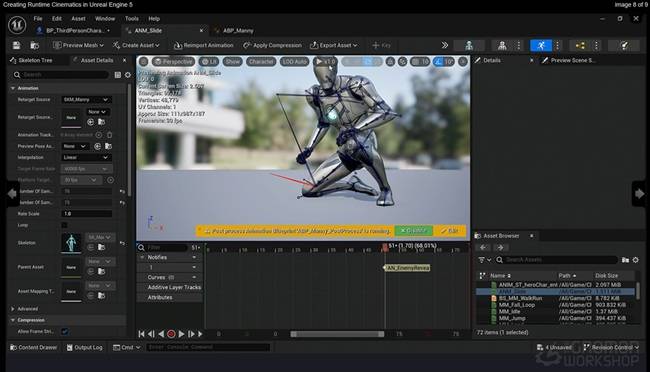Add element to Animation Track array
The width and height of the screenshot is (650, 372).
pos(99,135)
